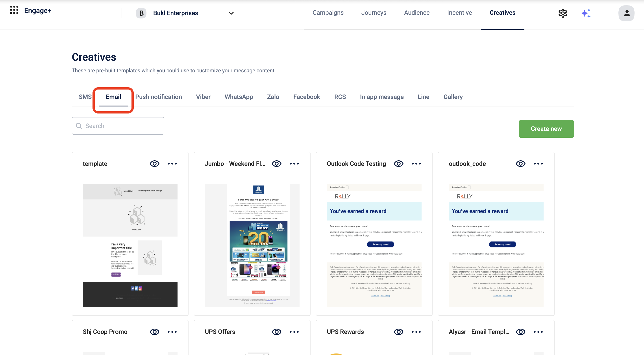Open the outlook_code email thumbnail

(x=496, y=245)
